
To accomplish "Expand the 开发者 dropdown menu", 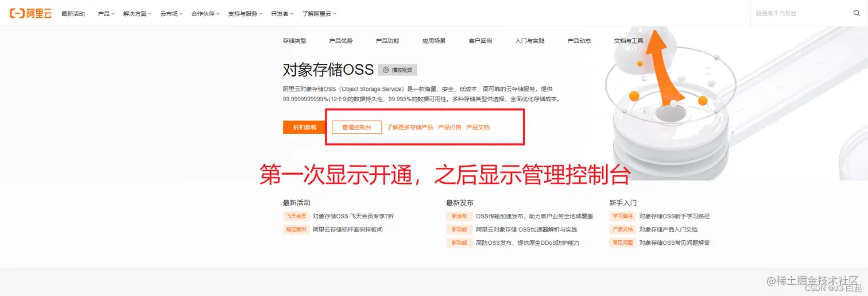I will 282,14.
